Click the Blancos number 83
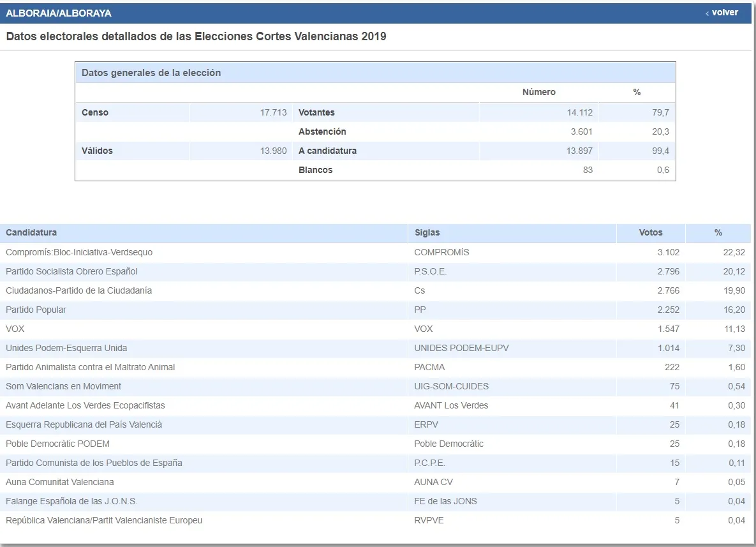Screen dimensions: 756x547 click(588, 170)
